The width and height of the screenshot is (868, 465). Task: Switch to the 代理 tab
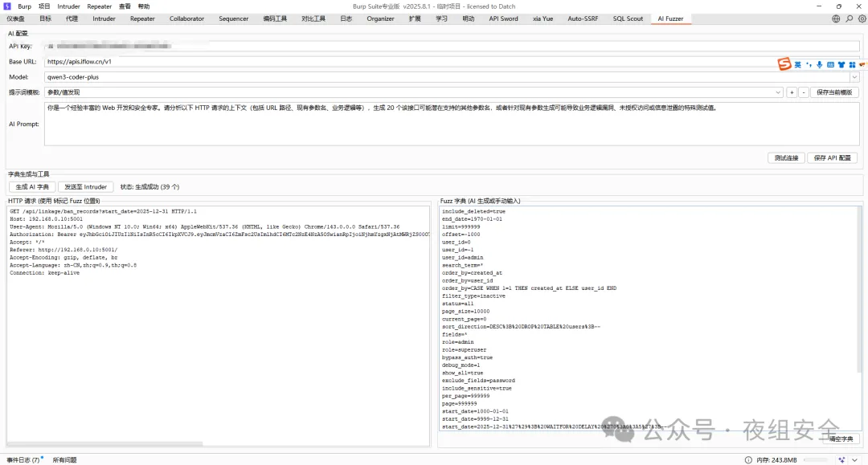point(72,18)
